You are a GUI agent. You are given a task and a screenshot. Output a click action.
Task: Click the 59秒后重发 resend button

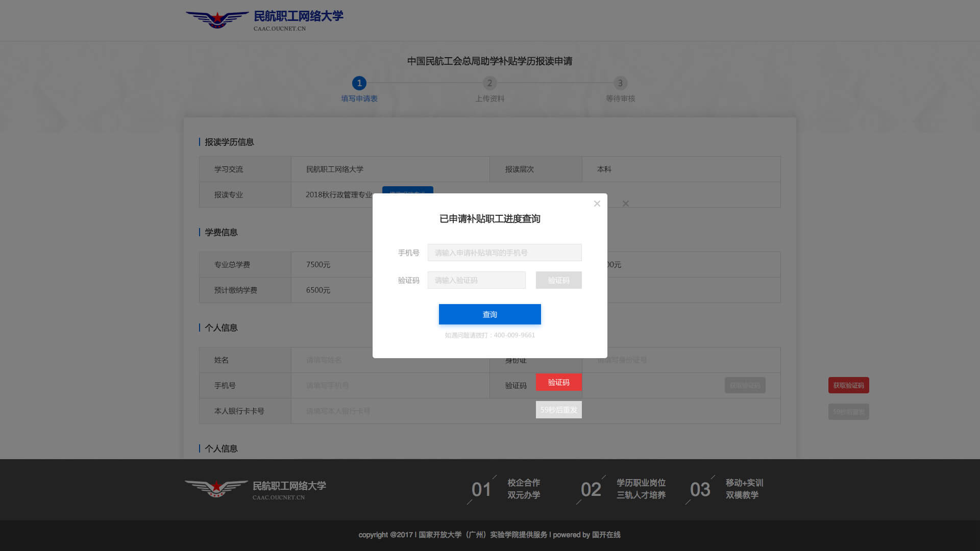click(x=558, y=410)
